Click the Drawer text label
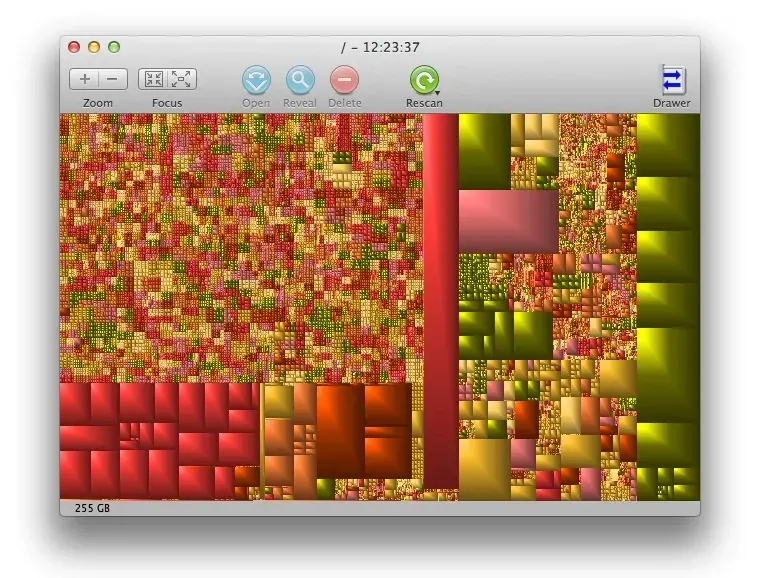 (x=672, y=103)
